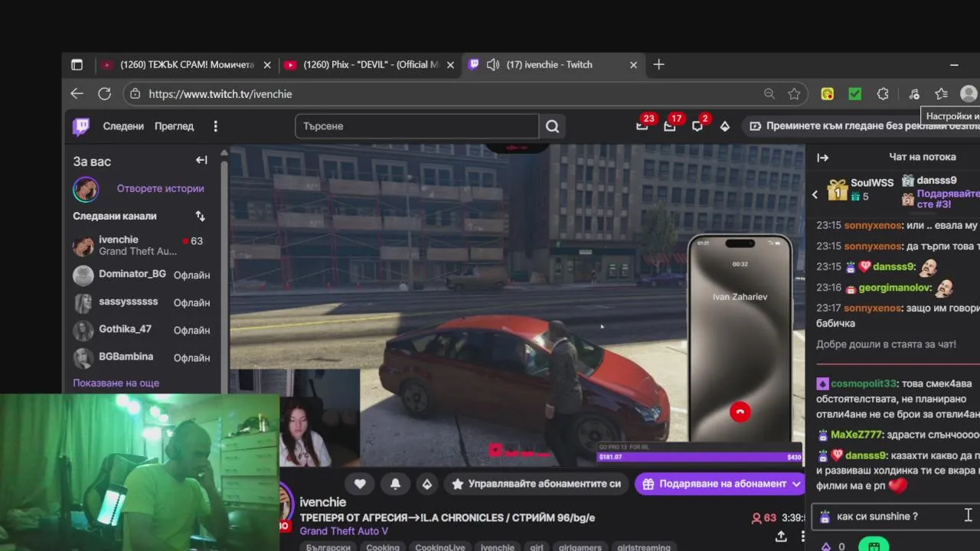Screen dimensions: 980x551
Task: Click Управлявайте абонаментите си button
Action: click(x=537, y=484)
